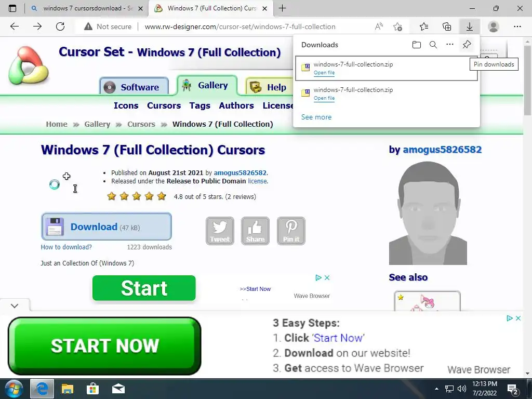The width and height of the screenshot is (532, 399).
Task: Click the Tweet share button
Action: 220,231
